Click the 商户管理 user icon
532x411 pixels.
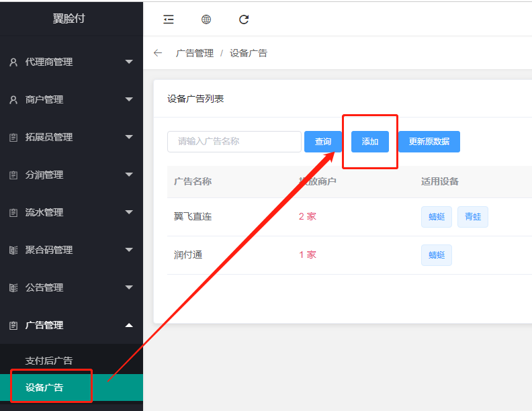pyautogui.click(x=13, y=99)
